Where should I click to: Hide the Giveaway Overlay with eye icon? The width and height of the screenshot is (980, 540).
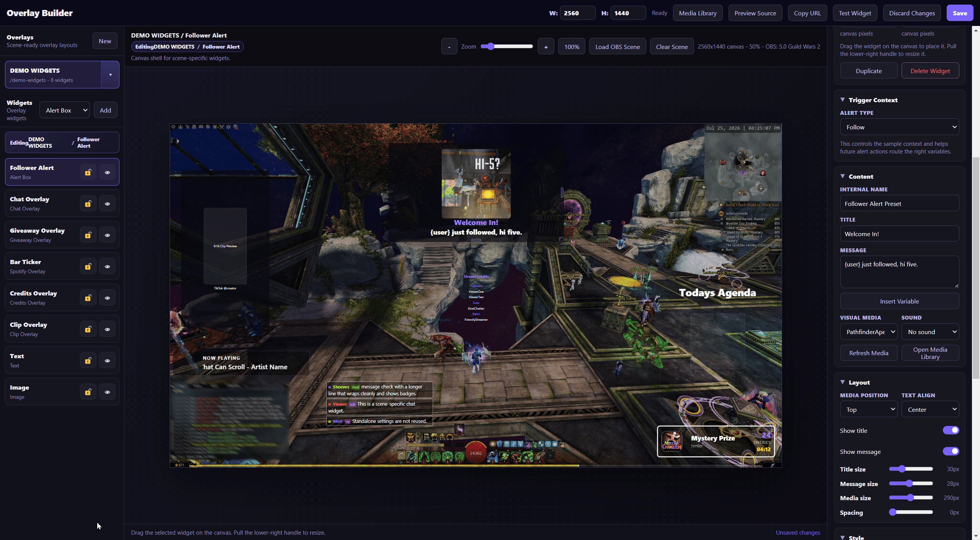(x=107, y=235)
